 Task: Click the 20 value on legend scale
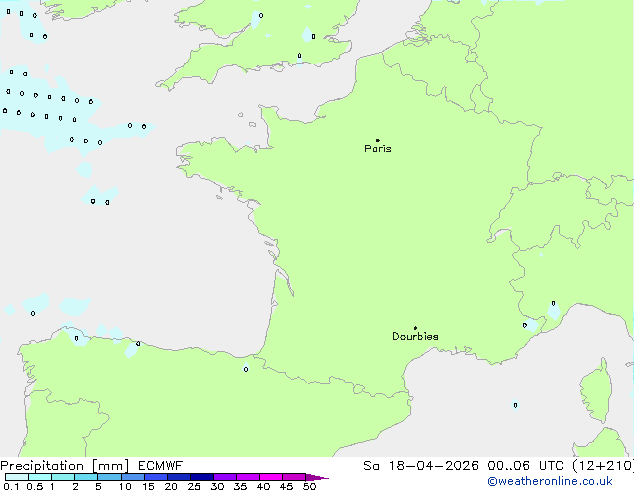[x=170, y=486]
